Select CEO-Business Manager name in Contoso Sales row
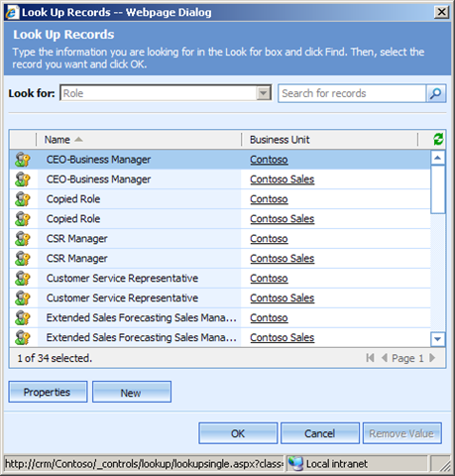455x476 pixels. (x=98, y=179)
